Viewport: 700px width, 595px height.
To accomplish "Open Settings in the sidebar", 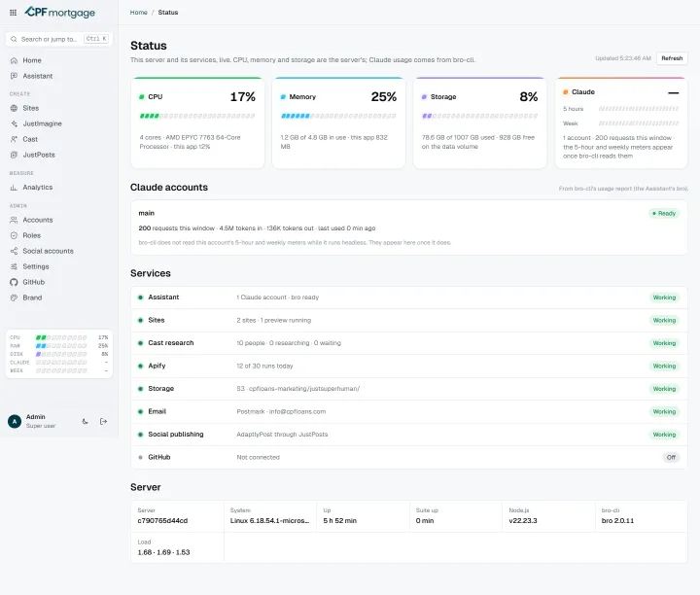I will (59, 267).
